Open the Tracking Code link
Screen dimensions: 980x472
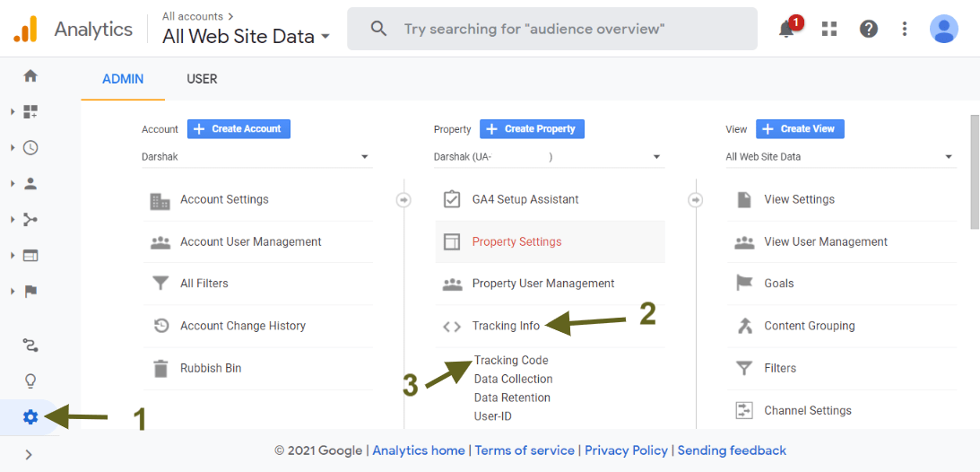[511, 361]
